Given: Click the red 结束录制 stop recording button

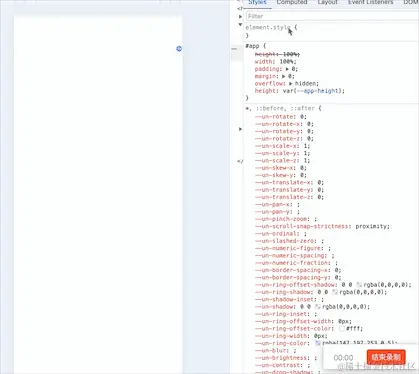Looking at the screenshot, I should [x=386, y=357].
